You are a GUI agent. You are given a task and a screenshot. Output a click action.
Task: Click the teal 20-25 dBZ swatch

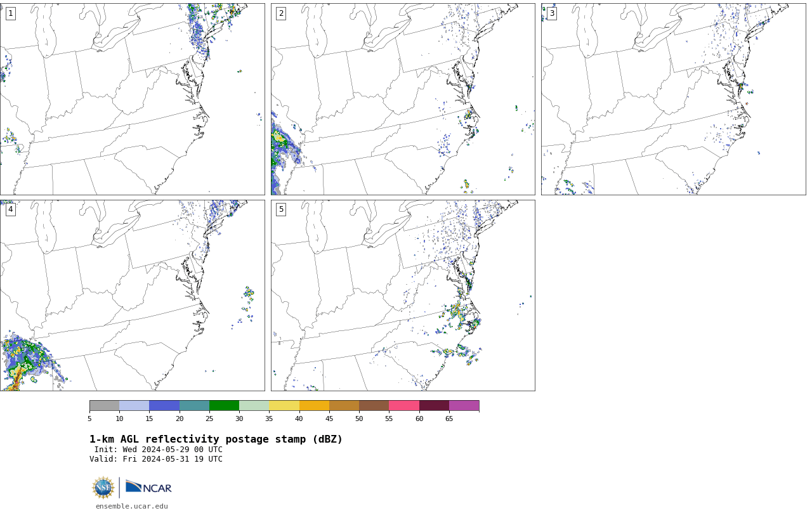click(x=194, y=406)
